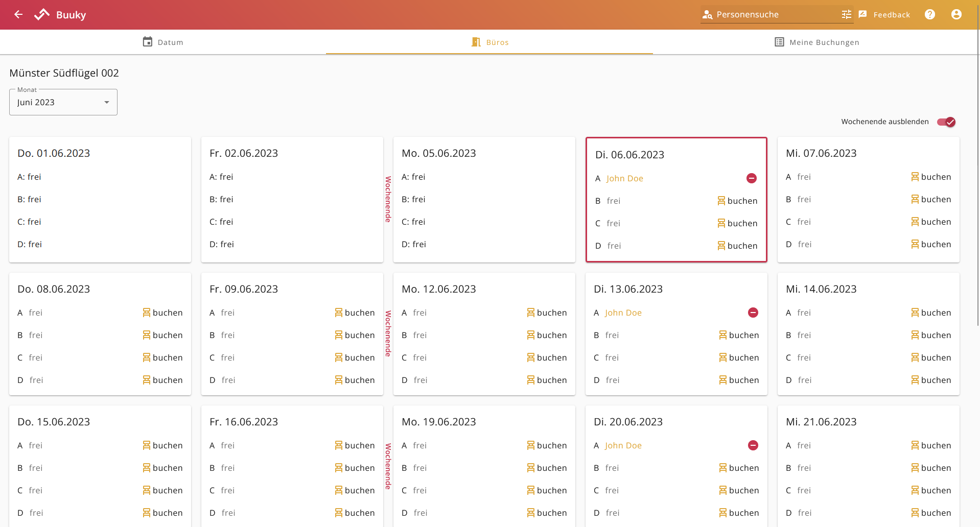Screen dimensions: 980x527
Task: Book desk A on 21.06.2023
Action: pyautogui.click(x=931, y=445)
